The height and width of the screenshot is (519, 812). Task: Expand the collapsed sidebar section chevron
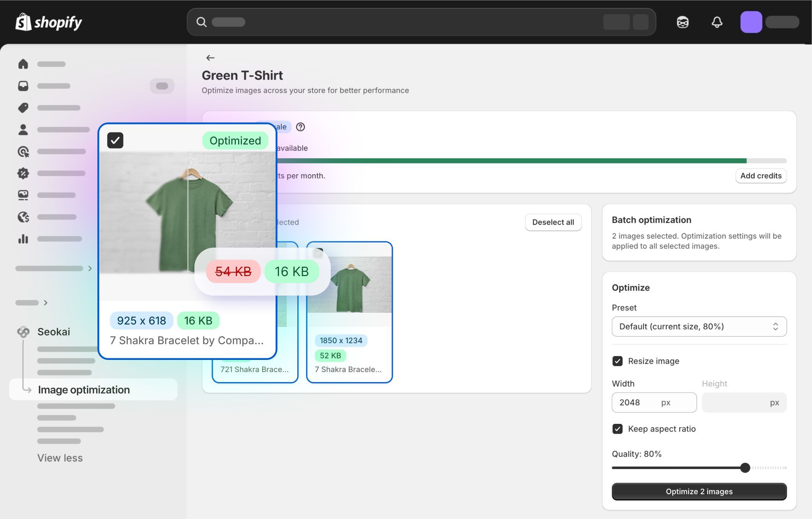pos(90,268)
